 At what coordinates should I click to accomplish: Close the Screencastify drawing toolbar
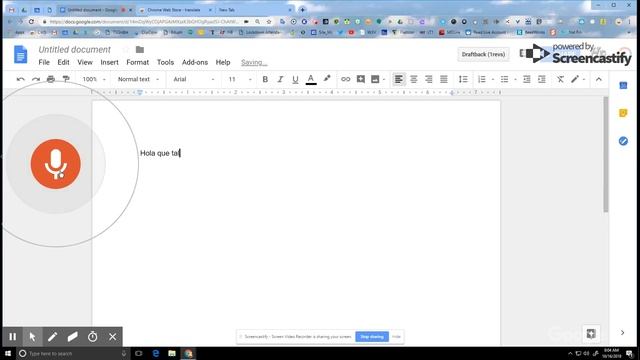point(113,337)
